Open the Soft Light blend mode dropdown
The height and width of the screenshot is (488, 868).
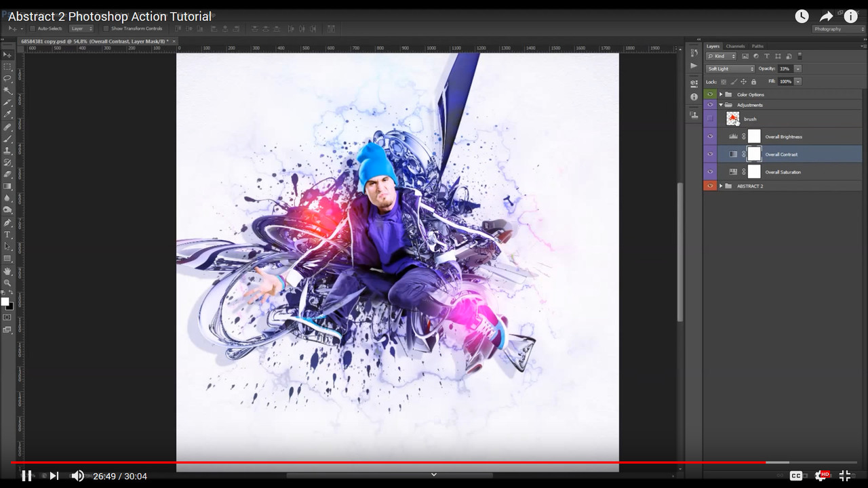pyautogui.click(x=730, y=68)
